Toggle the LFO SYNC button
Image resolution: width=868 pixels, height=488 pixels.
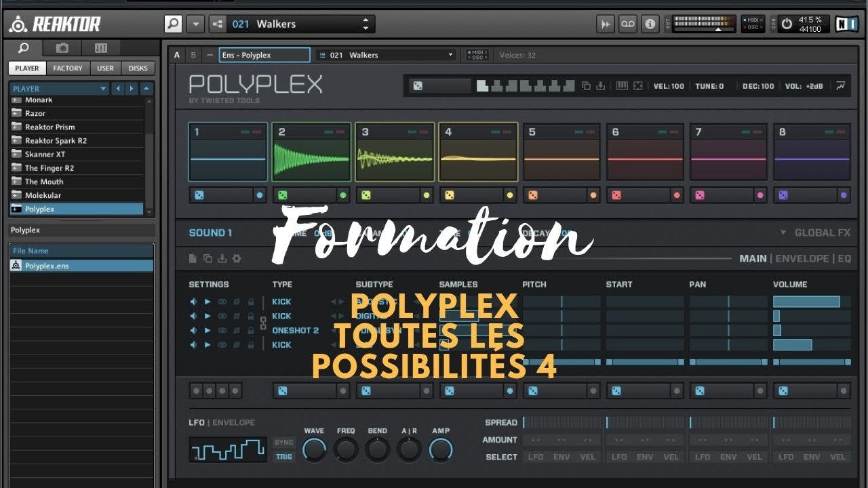(284, 443)
